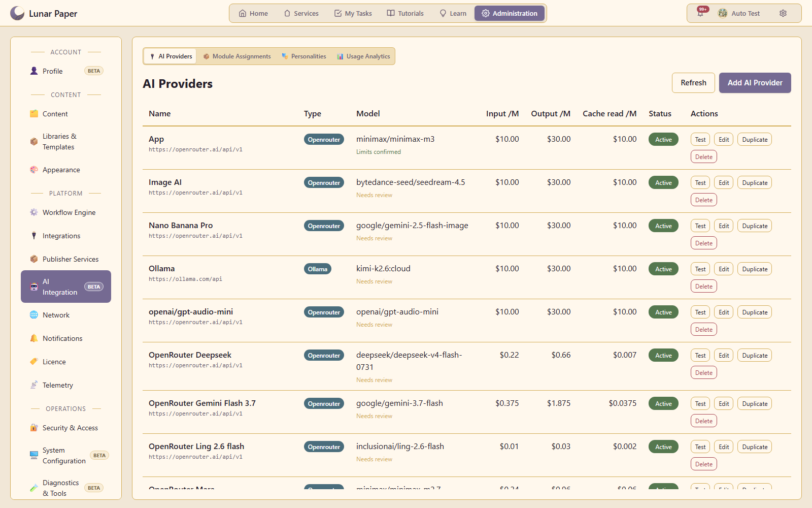
Task: Open Workflow Engine gear icon
Action: [34, 212]
